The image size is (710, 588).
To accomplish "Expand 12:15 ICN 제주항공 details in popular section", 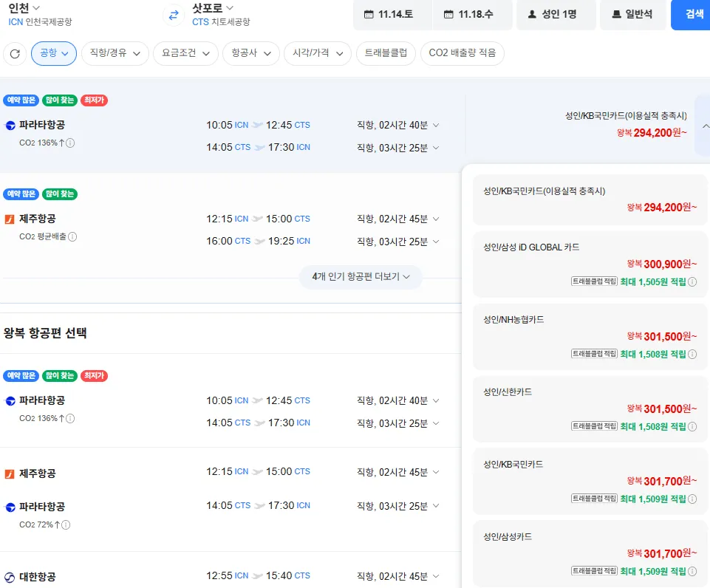I will coord(436,219).
